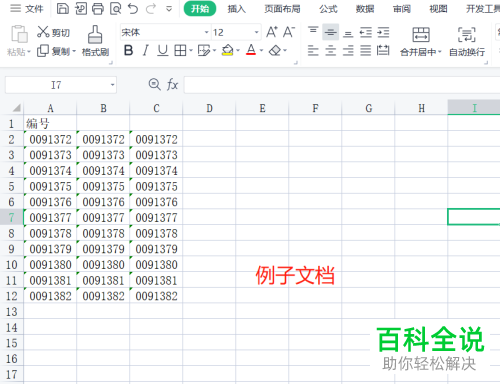Click cell B4 containing 0091374
This screenshot has width=500, height=384.
[103, 171]
